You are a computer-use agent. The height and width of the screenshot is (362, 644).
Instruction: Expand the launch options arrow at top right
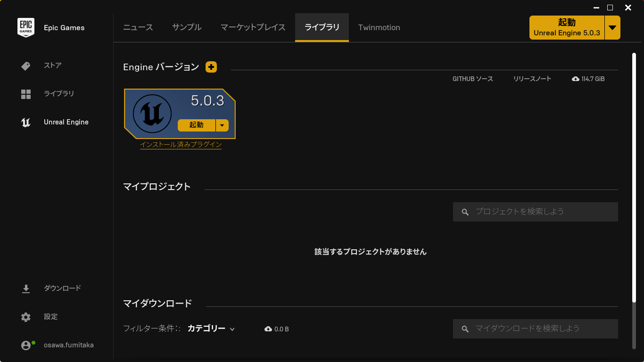tap(612, 27)
